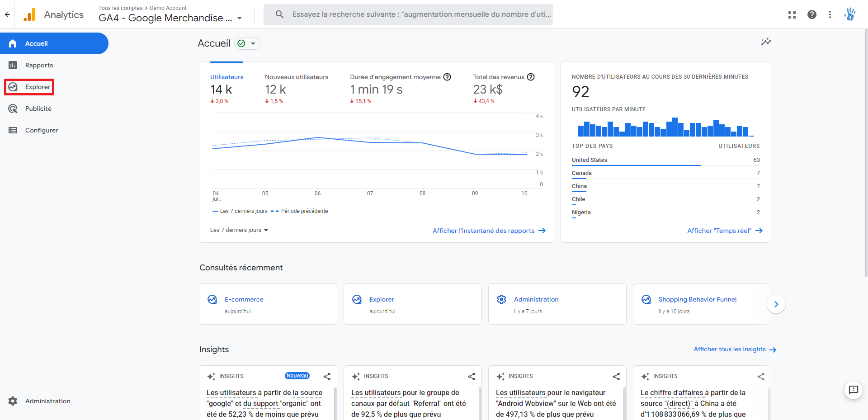
Task: Click the back arrow in header
Action: 7,14
